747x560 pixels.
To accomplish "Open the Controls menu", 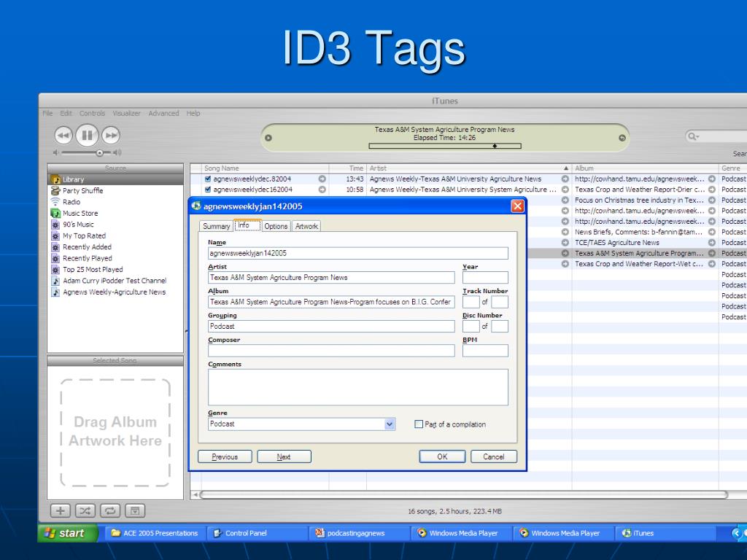I will (x=92, y=113).
